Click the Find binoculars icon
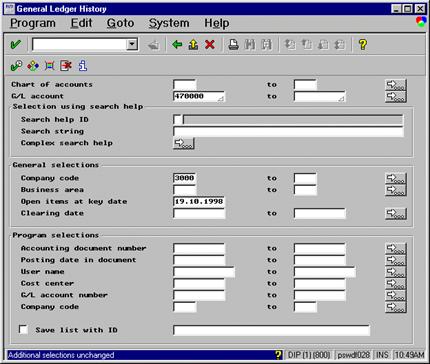 click(250, 44)
